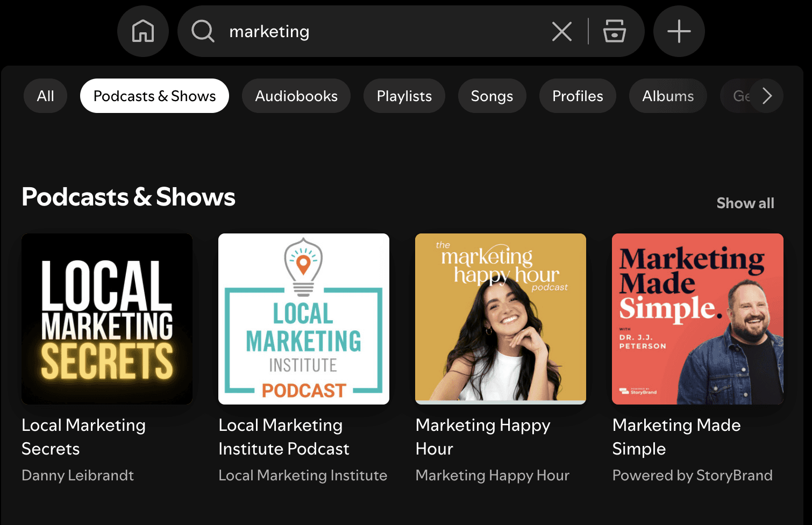Viewport: 812px width, 525px height.
Task: Switch to the All results filter
Action: [x=45, y=95]
